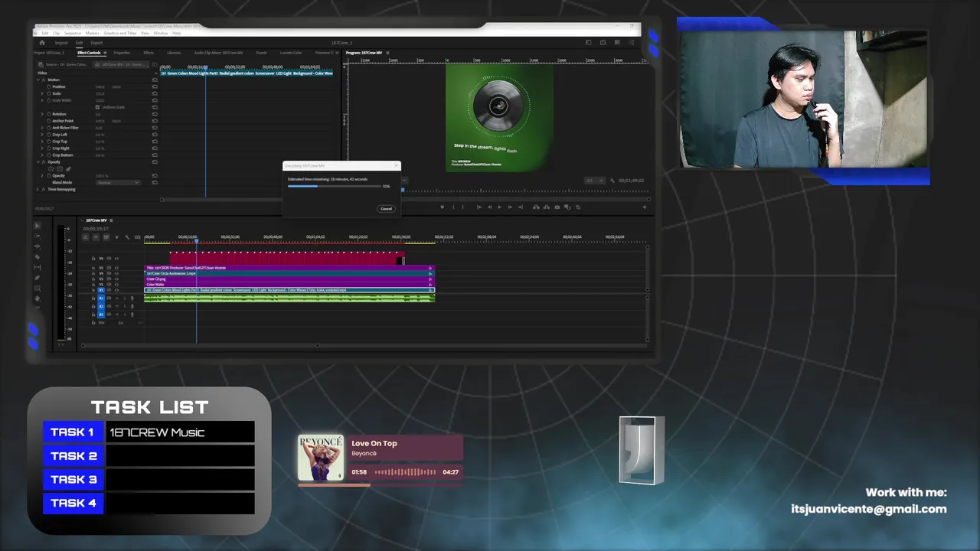
Task: Step forward one frame in Program monitor
Action: (510, 207)
